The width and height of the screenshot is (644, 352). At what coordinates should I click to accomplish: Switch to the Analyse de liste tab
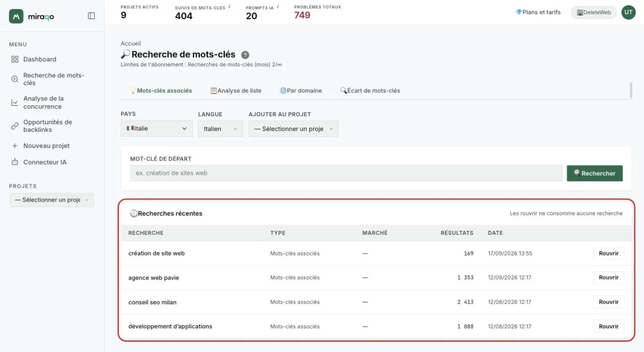[236, 90]
